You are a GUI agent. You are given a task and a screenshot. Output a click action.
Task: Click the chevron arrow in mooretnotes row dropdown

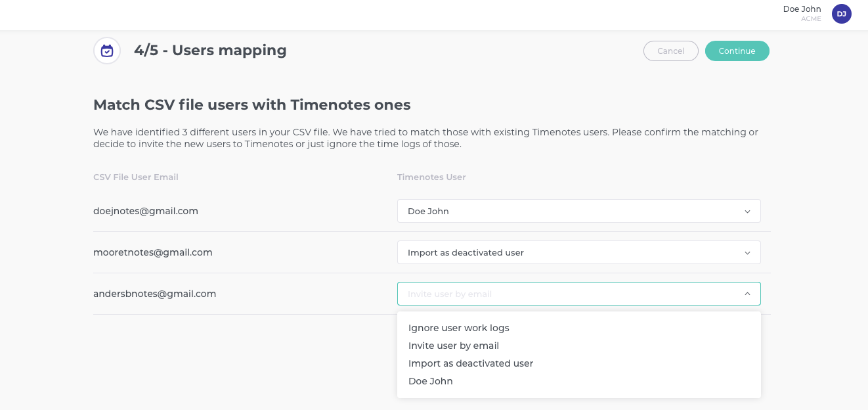(x=747, y=253)
